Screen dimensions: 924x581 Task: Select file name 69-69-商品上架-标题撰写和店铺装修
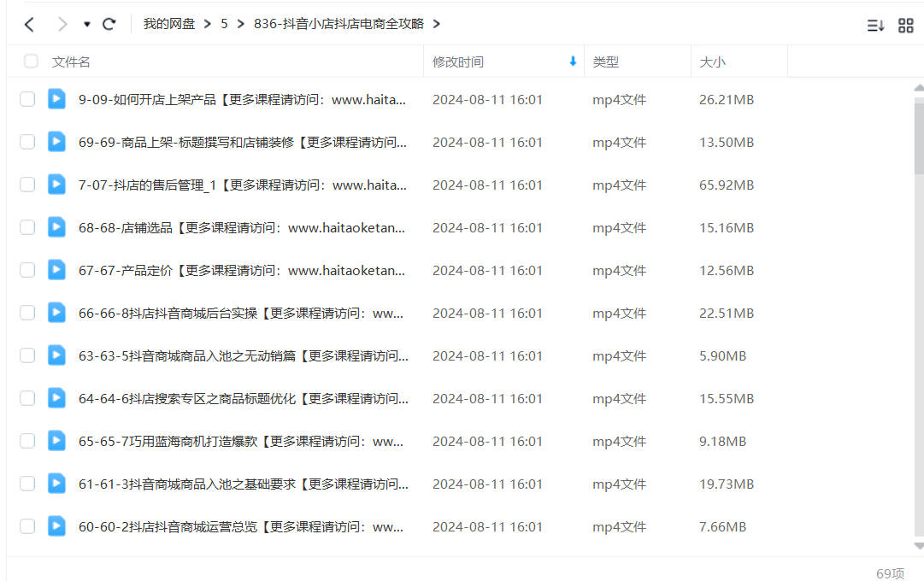pos(242,143)
